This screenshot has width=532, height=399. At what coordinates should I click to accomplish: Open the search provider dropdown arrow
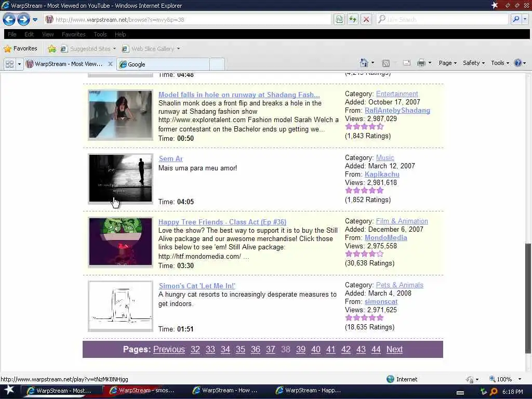[x=525, y=19]
